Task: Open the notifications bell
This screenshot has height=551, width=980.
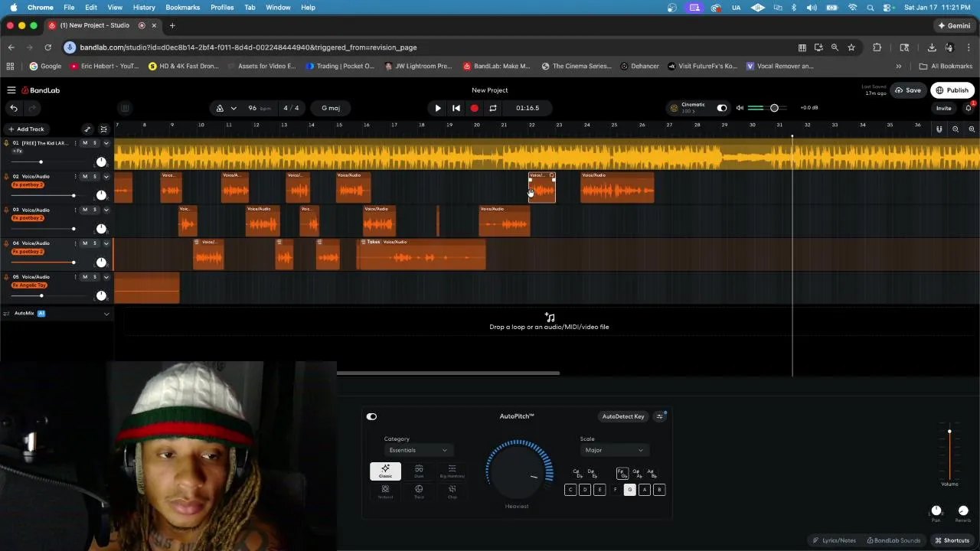Action: (x=969, y=108)
